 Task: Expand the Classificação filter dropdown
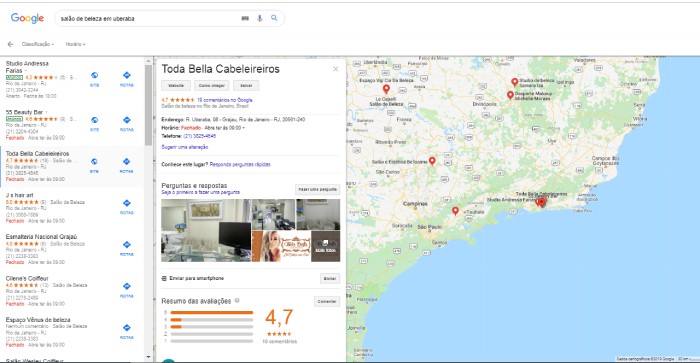tap(38, 44)
